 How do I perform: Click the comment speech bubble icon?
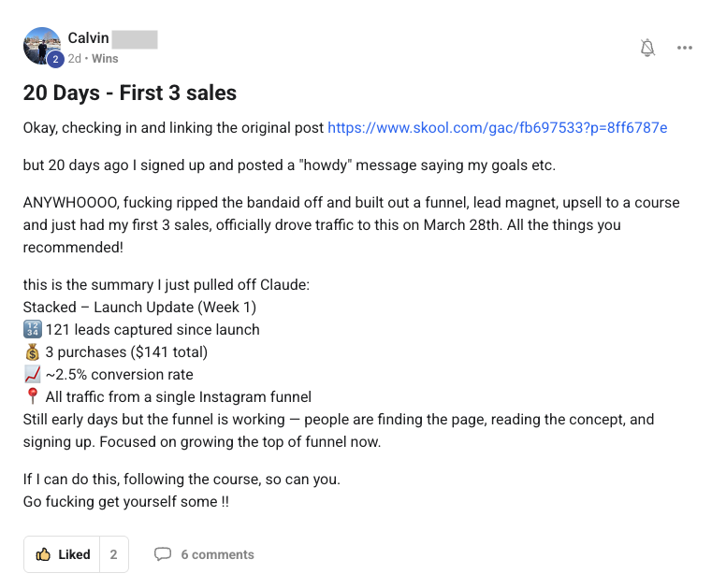pyautogui.click(x=163, y=554)
